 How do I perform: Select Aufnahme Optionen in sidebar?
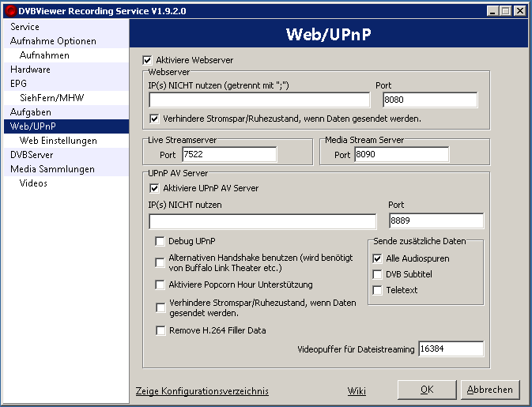(53, 41)
